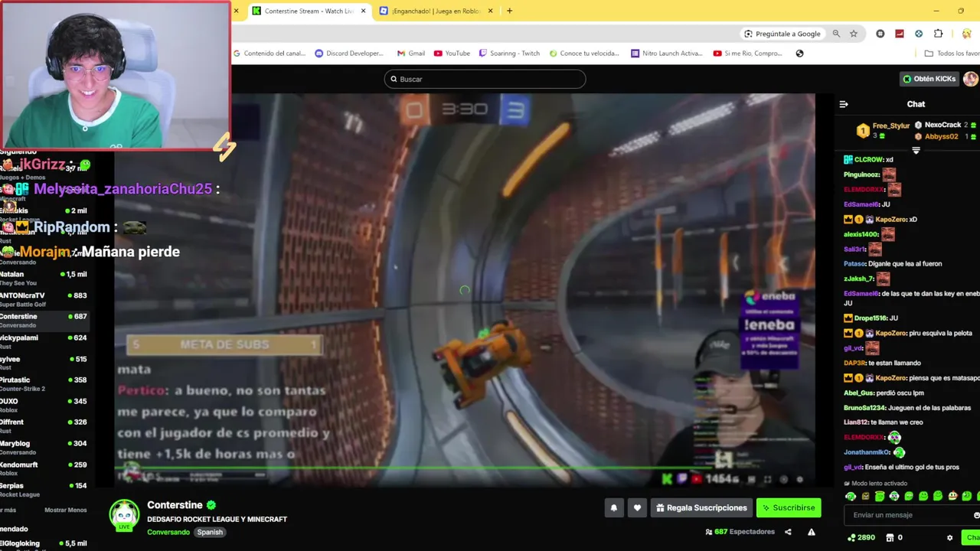Viewport: 980px width, 551px height.
Task: Click the Obtén KICKs button
Action: pyautogui.click(x=929, y=79)
